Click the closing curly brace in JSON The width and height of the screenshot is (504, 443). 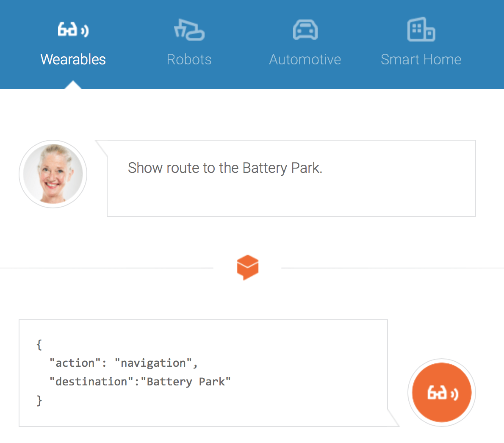[39, 400]
